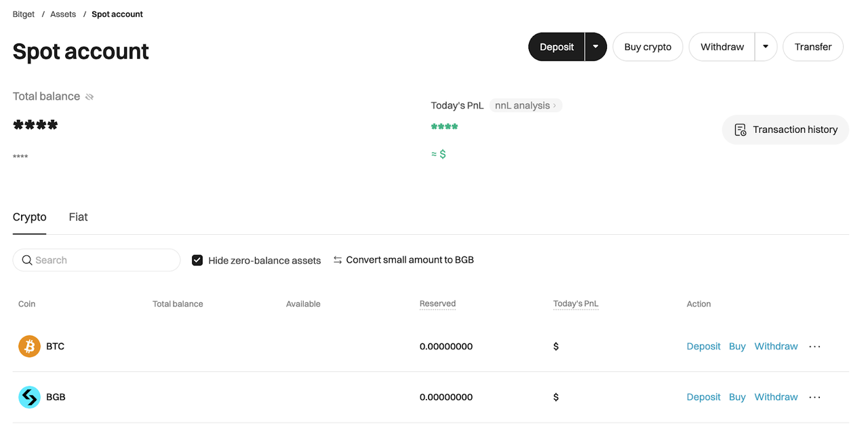Click the Transfer button

[812, 47]
